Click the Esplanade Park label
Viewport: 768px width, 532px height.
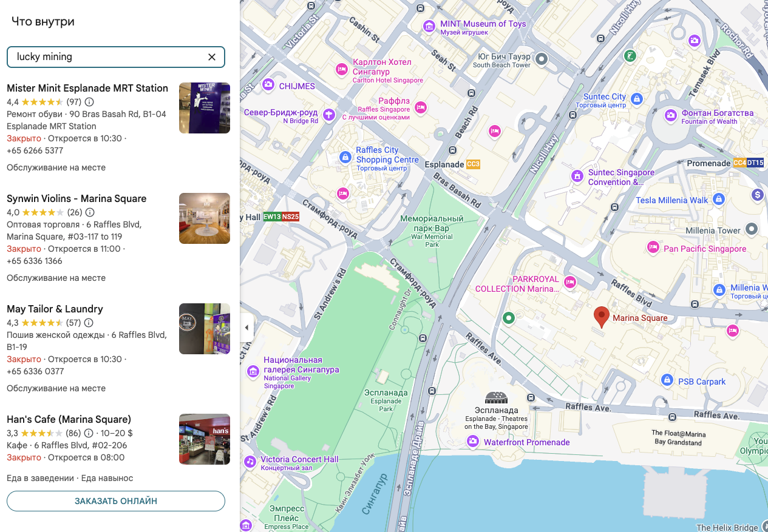(386, 400)
